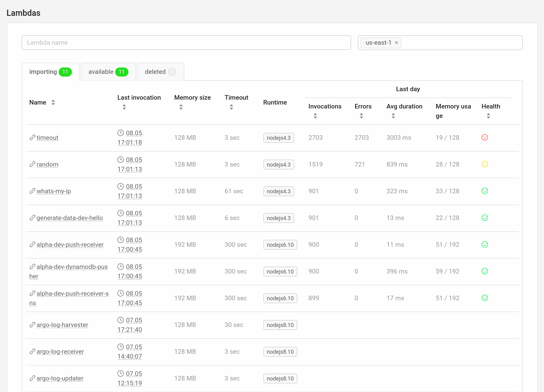544x392 pixels.
Task: Sort the table by Name
Action: (53, 102)
